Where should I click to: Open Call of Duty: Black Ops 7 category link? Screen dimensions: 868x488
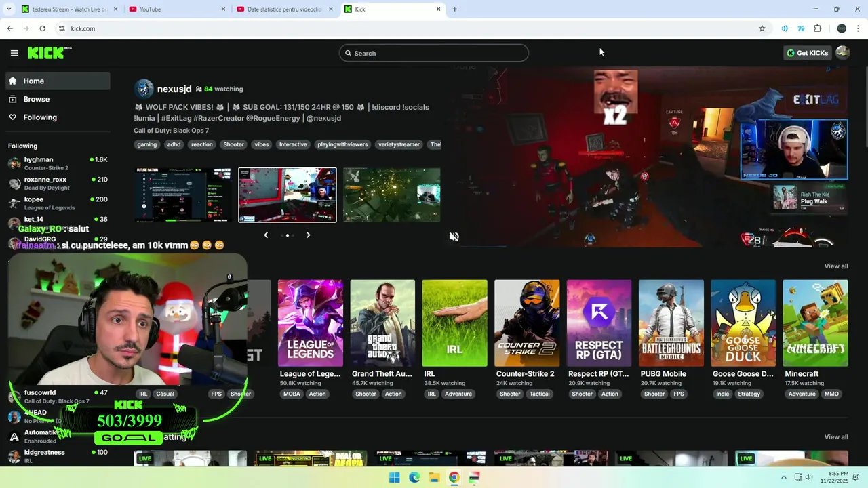click(171, 131)
